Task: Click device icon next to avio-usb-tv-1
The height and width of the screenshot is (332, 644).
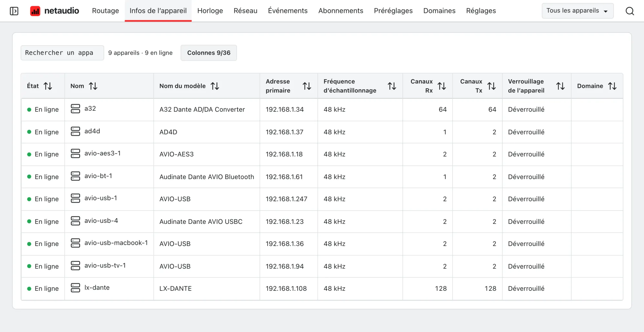Action: click(x=75, y=266)
